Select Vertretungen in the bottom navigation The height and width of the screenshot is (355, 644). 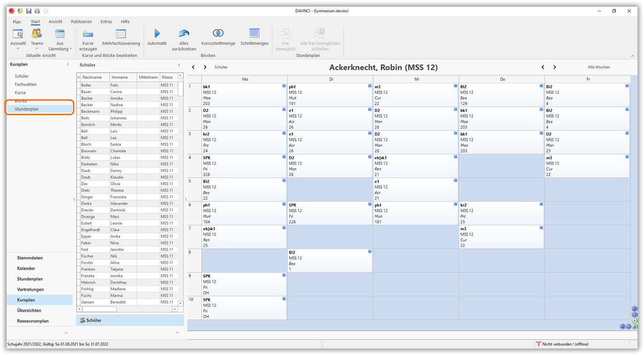coord(30,289)
